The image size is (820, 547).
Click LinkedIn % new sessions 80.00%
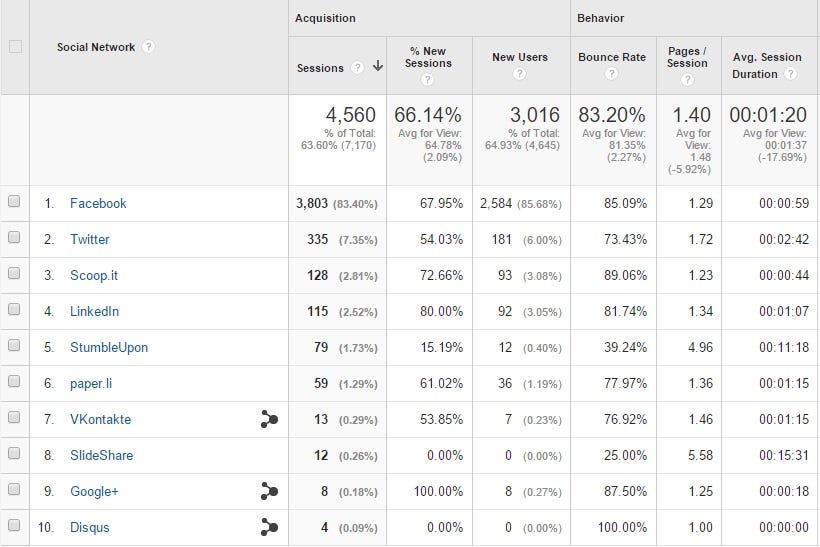tap(441, 312)
